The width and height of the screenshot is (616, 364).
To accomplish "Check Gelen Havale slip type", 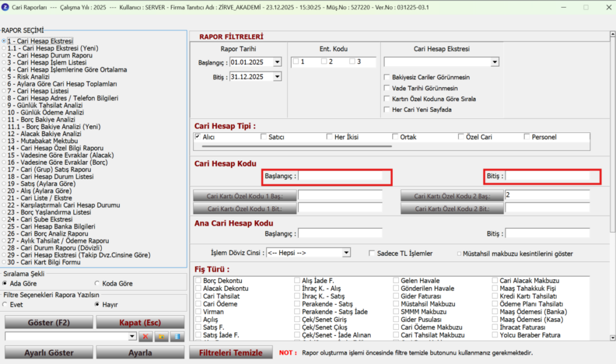I will point(396,280).
